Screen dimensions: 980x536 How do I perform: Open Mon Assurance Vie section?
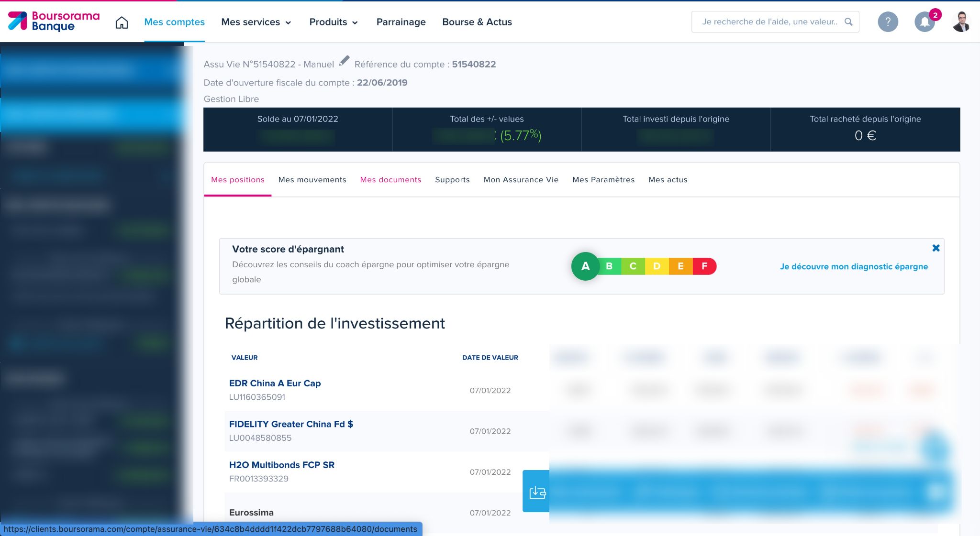[521, 180]
